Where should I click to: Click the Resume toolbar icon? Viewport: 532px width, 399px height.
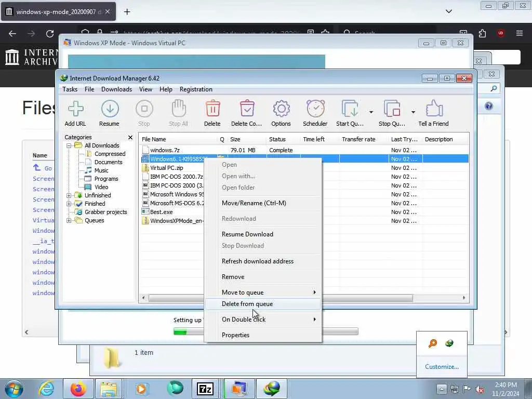[110, 109]
